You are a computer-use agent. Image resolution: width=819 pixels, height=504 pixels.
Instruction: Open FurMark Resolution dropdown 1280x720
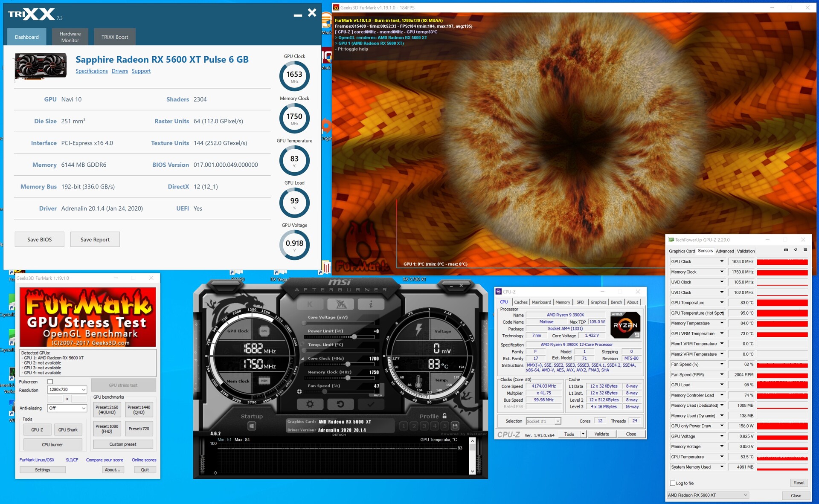[x=67, y=390]
